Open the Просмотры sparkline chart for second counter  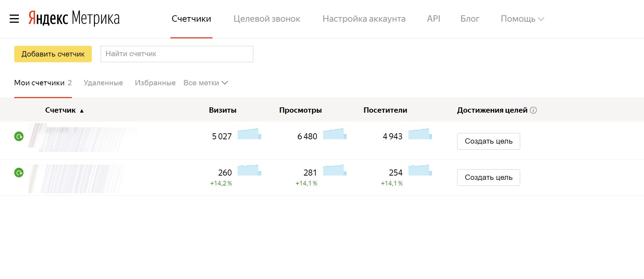334,170
